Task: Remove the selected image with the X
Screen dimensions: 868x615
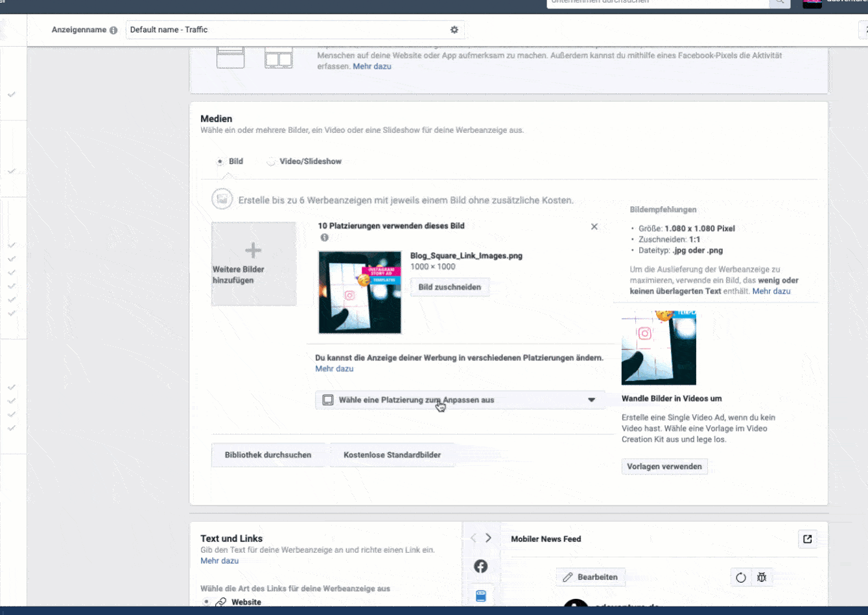Action: (594, 227)
